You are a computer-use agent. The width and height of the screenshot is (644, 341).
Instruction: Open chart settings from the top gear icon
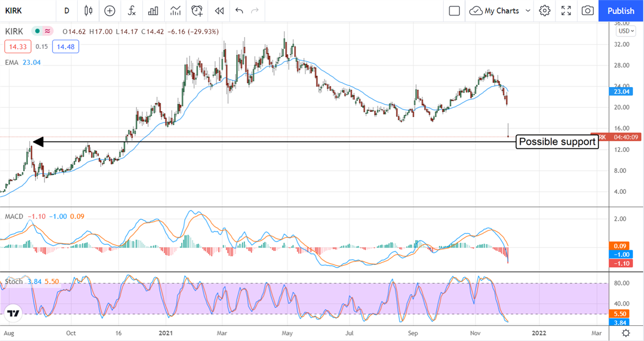tap(545, 10)
